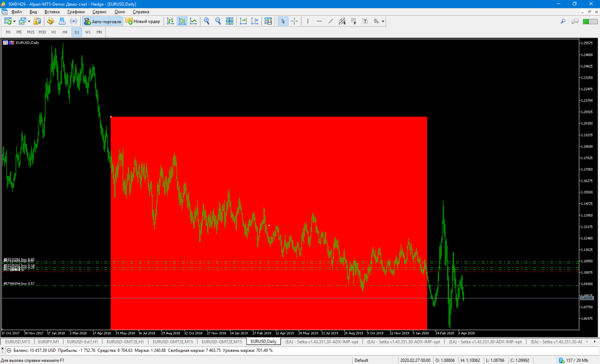Viewport: 600px width, 364px height.
Task: Zoom out the chart
Action: [218, 21]
